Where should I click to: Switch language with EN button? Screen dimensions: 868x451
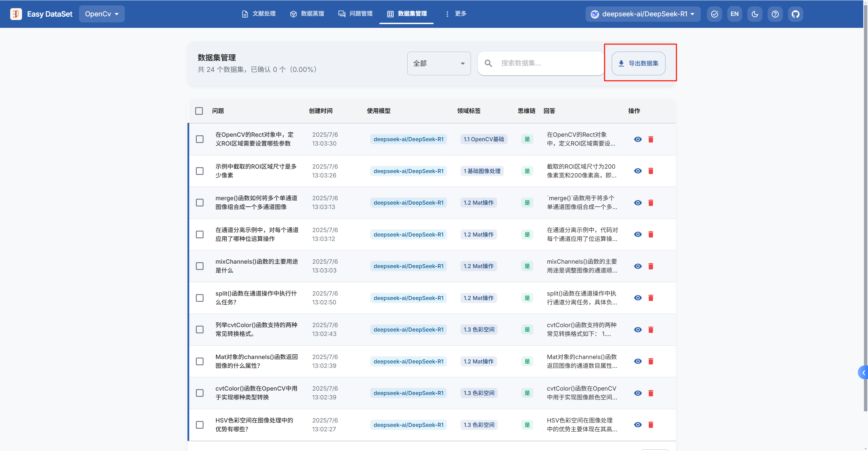(734, 14)
